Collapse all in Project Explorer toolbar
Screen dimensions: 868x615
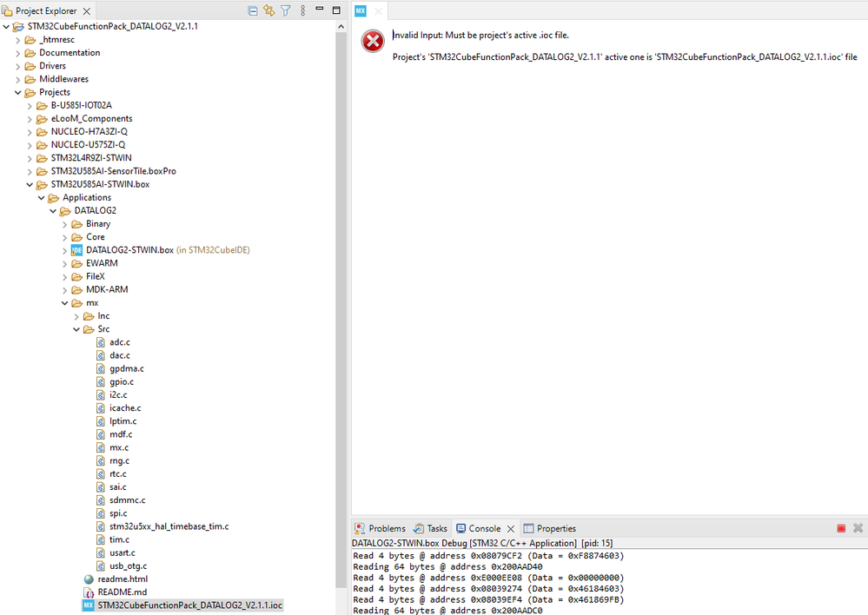253,10
